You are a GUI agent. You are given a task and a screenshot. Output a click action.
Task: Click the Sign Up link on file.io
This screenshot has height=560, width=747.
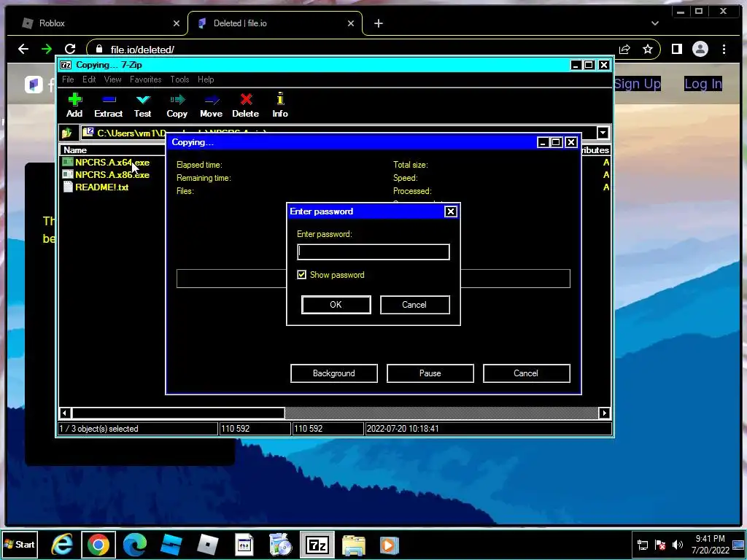click(638, 84)
